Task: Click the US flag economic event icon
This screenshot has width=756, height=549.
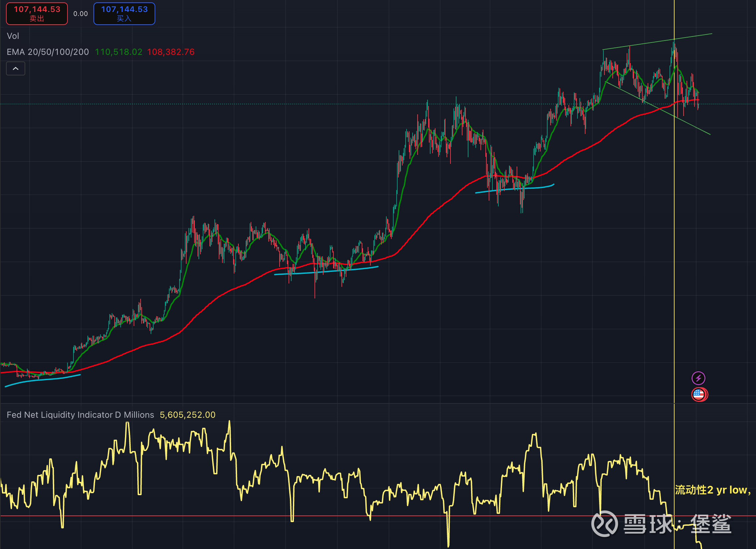Action: 699,395
